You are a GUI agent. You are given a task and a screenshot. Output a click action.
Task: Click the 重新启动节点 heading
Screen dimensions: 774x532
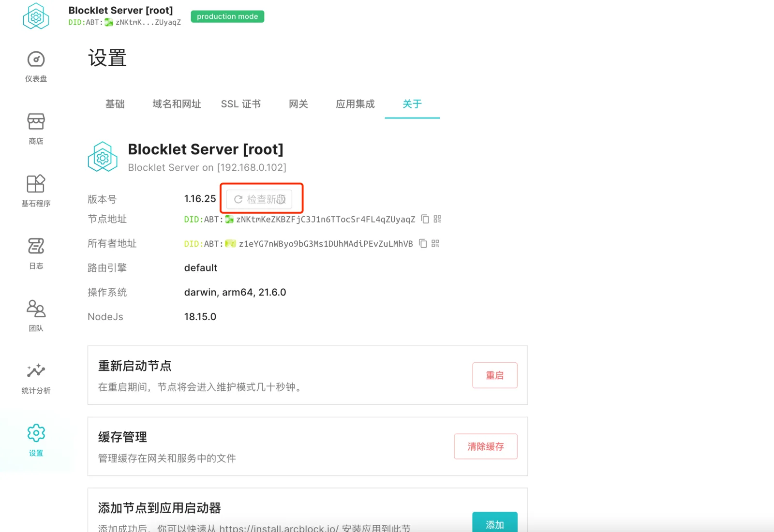(135, 366)
